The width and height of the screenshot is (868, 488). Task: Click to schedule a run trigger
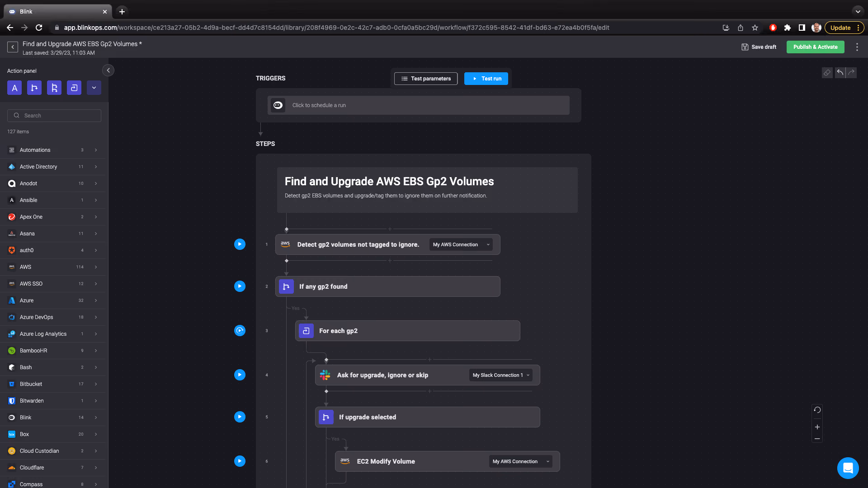[418, 105]
